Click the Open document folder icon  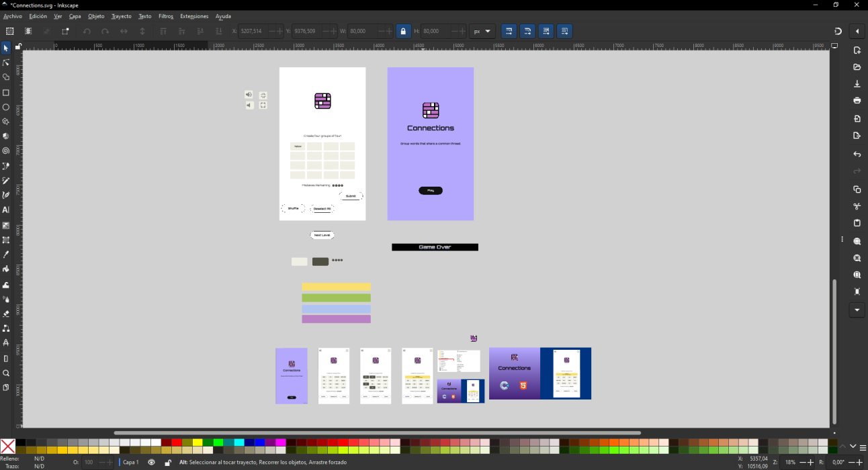(857, 67)
